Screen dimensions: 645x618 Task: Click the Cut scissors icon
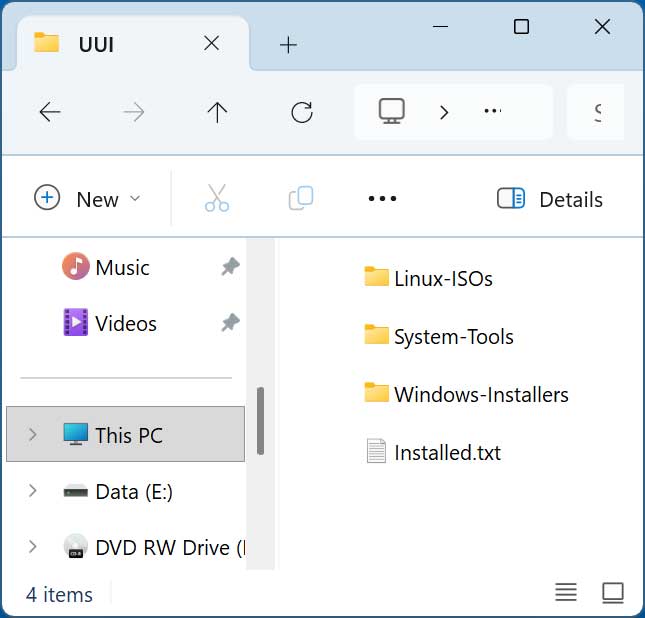point(217,198)
